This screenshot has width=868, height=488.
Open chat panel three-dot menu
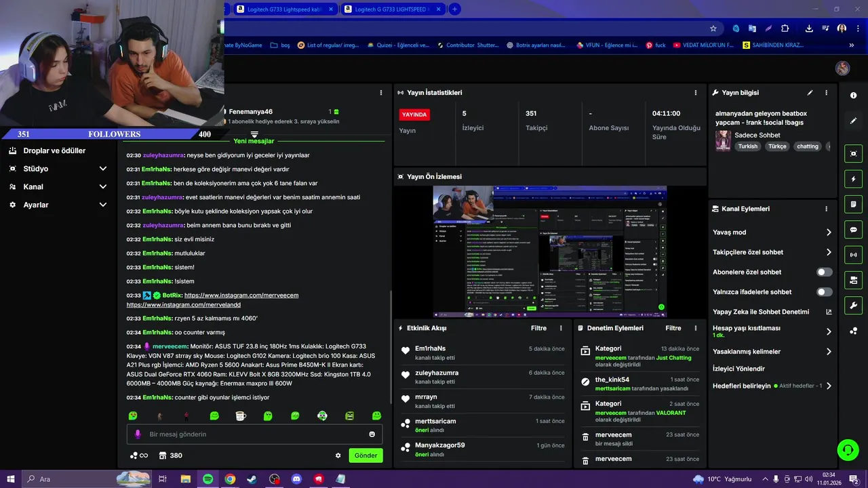382,93
